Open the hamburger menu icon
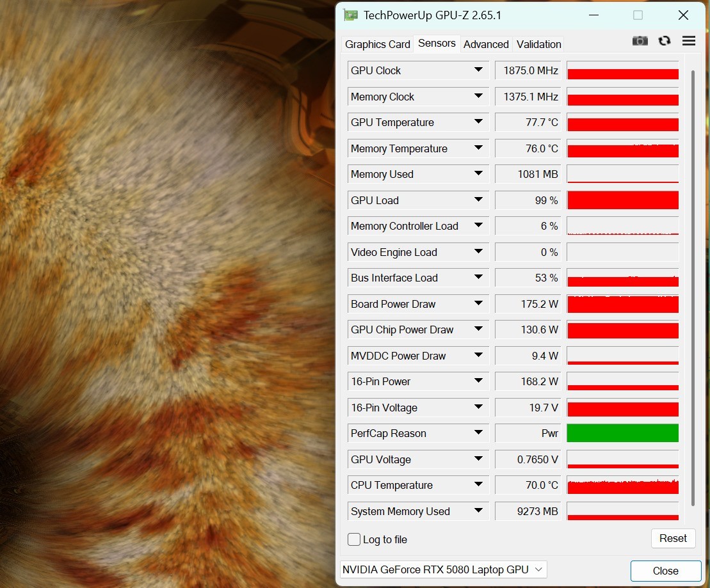This screenshot has width=710, height=588. pyautogui.click(x=689, y=41)
